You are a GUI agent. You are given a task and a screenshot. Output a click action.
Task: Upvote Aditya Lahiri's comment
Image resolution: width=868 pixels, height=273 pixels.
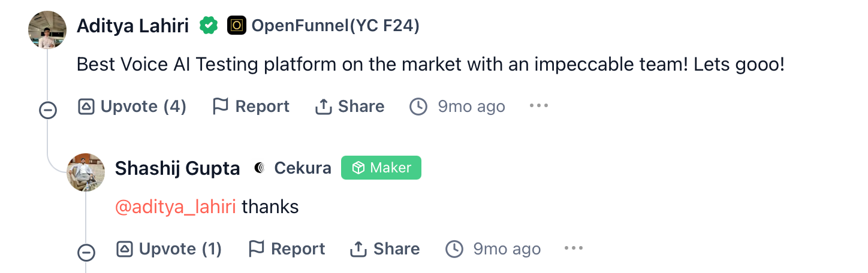pyautogui.click(x=132, y=107)
